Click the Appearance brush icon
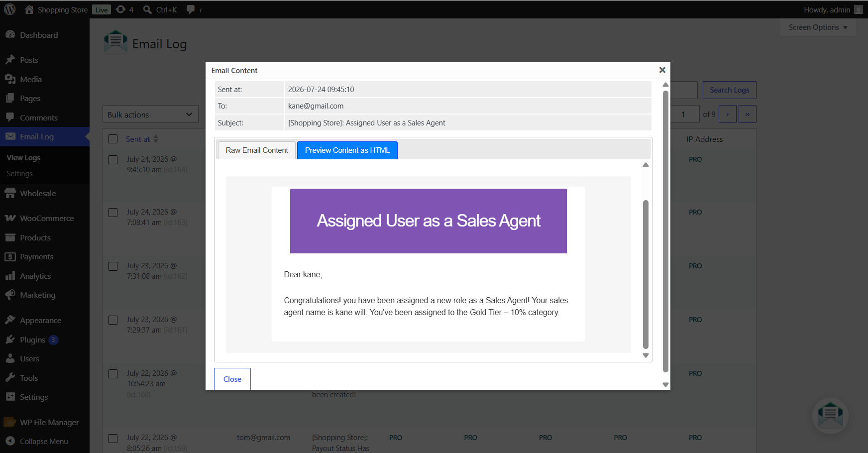The height and width of the screenshot is (453, 868). (x=10, y=320)
